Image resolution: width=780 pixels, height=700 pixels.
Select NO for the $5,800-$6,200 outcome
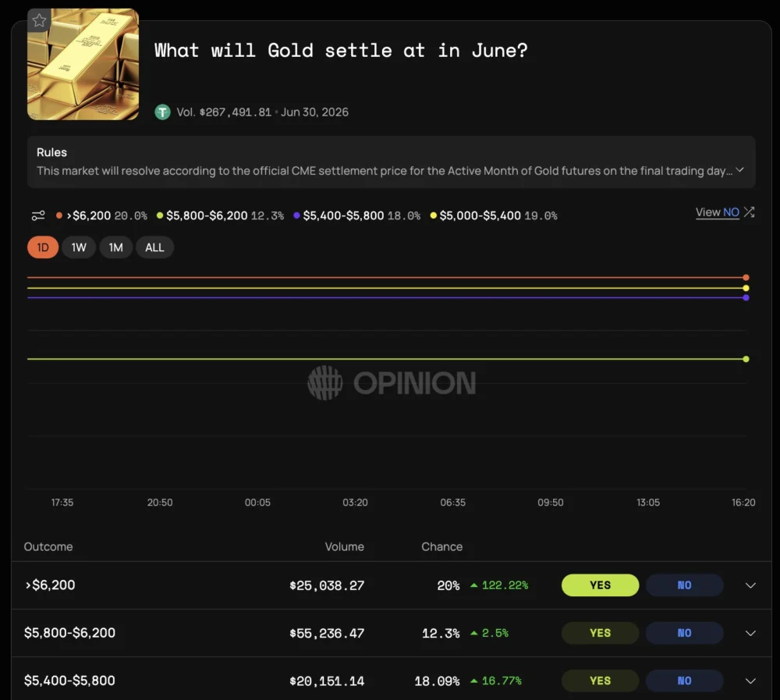pos(685,632)
